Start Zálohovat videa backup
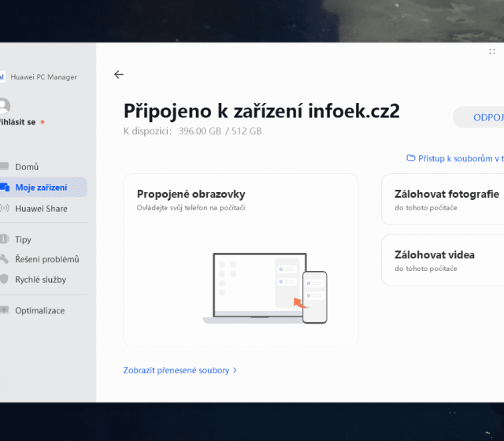The image size is (504, 441). pos(445,254)
